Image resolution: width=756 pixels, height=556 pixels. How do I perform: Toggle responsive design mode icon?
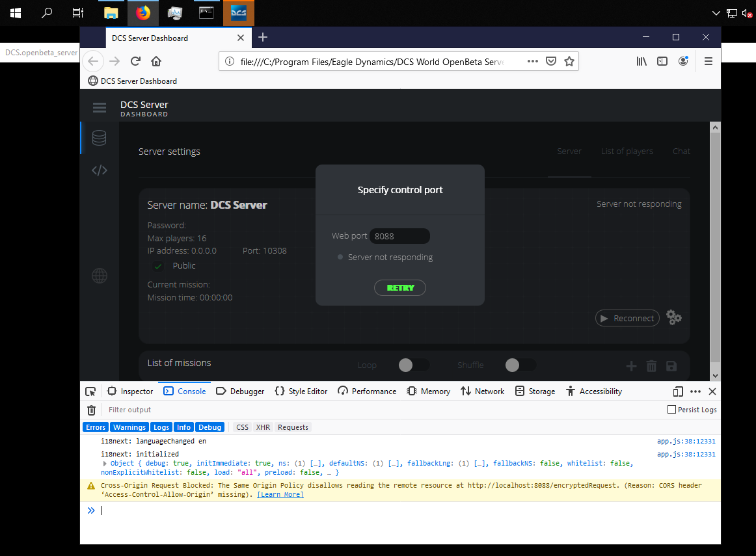pyautogui.click(x=678, y=391)
